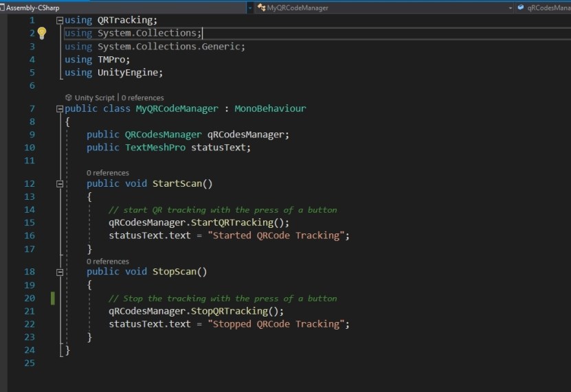Screen dimensions: 571x392
Task: Click the "Stopped QRCode Tracking" string
Action: pyautogui.click(x=276, y=324)
